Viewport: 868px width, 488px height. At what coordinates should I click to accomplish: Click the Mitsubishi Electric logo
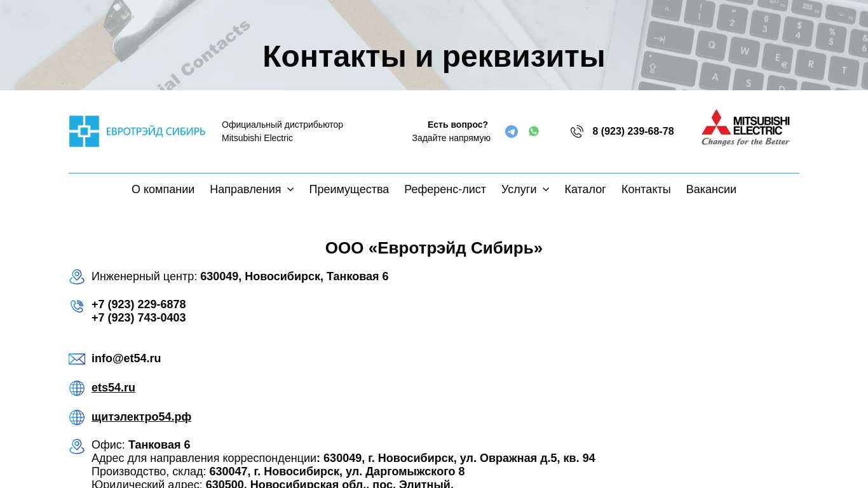[x=745, y=128]
